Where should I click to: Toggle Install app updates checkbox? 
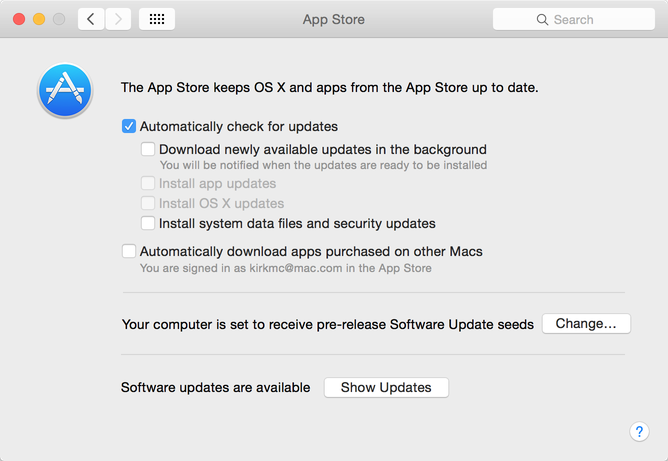click(148, 183)
